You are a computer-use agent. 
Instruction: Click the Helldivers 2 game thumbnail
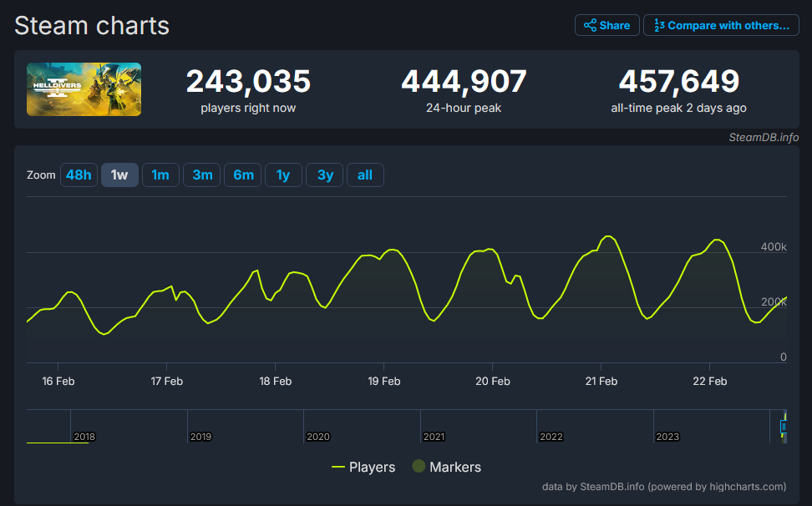pos(84,89)
